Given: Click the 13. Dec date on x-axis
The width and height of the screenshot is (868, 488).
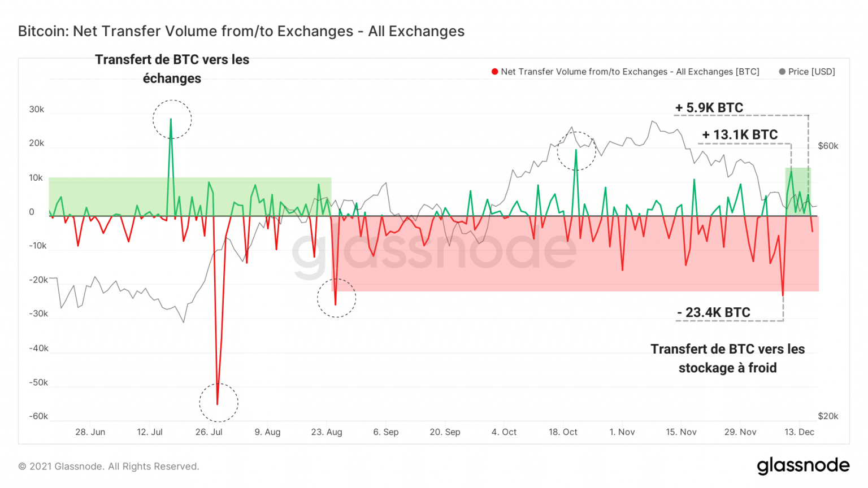Looking at the screenshot, I should [x=799, y=432].
